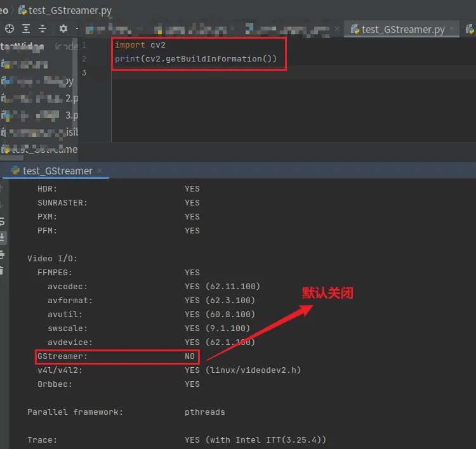This screenshot has width=476, height=449.
Task: Click the '(60.8.100)' version value
Action: pos(230,315)
